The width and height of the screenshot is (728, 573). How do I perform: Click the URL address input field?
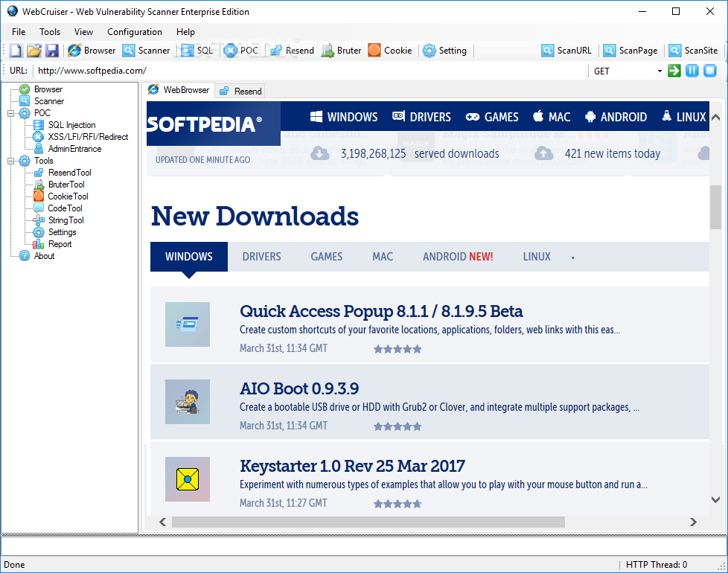pos(311,71)
